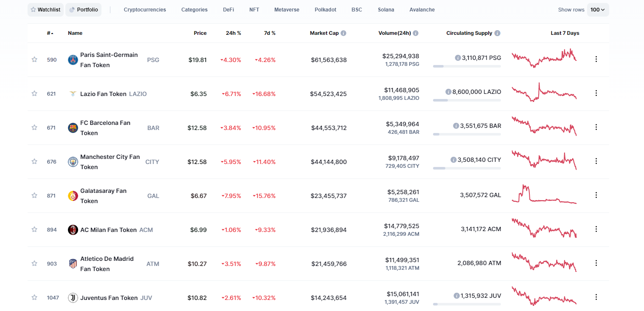644x311 pixels.
Task: Click the PSG circulating supply progress bar
Action: coord(467,66)
